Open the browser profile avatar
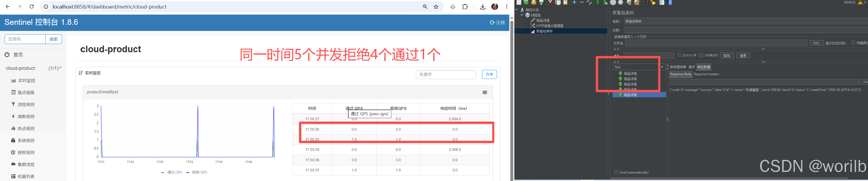Viewport: 868px width, 181px height. tap(495, 7)
